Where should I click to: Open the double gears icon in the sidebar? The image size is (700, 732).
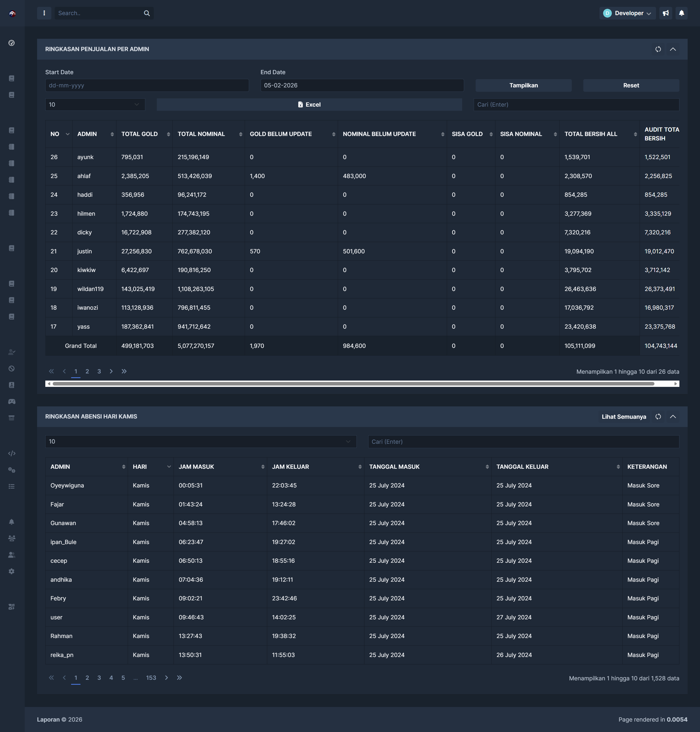[12, 470]
